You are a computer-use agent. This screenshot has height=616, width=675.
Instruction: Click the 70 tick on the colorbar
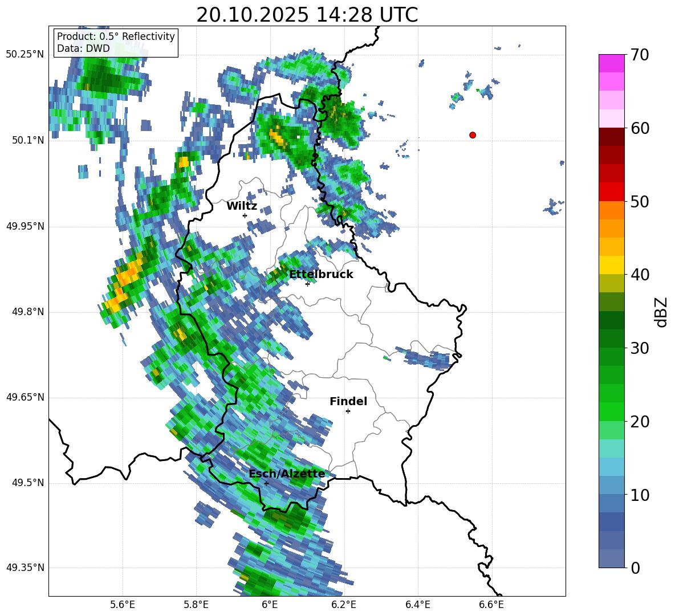(x=640, y=55)
